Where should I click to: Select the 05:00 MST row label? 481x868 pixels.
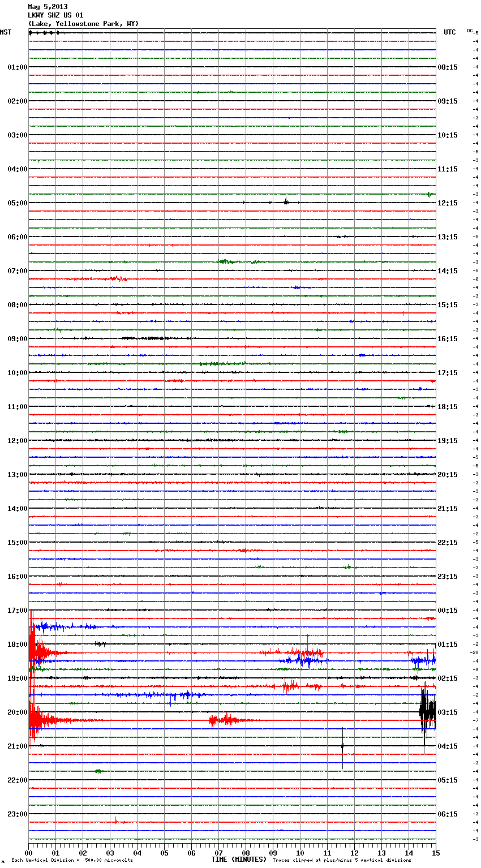coord(18,203)
